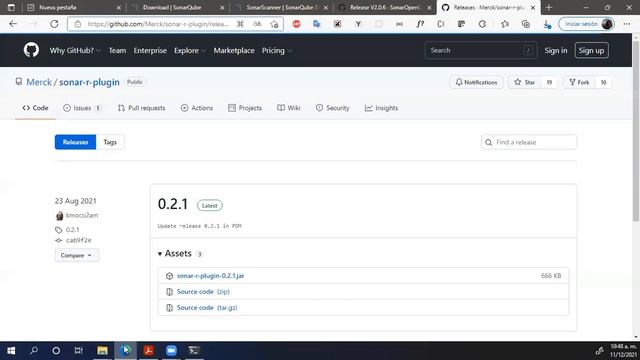Open browser favorites star icon
This screenshot has width=640, height=360.
coord(505,24)
